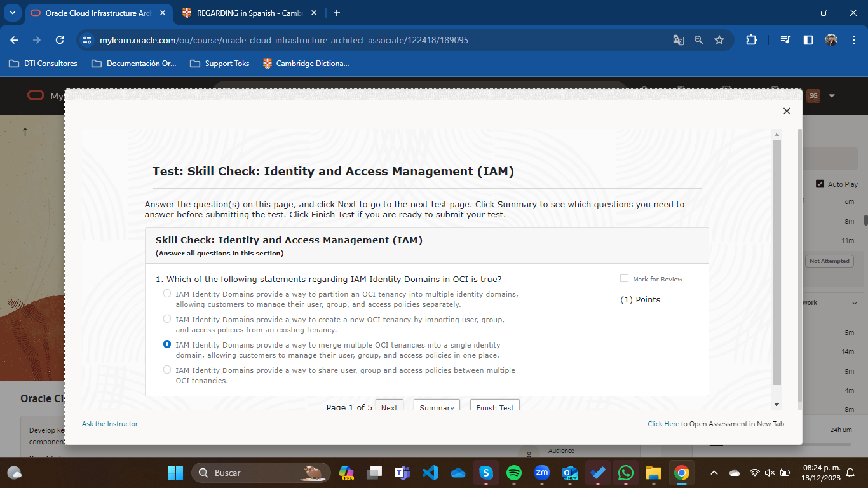The width and height of the screenshot is (868, 488).
Task: Toggle the Auto Play checkbox
Action: tap(820, 184)
